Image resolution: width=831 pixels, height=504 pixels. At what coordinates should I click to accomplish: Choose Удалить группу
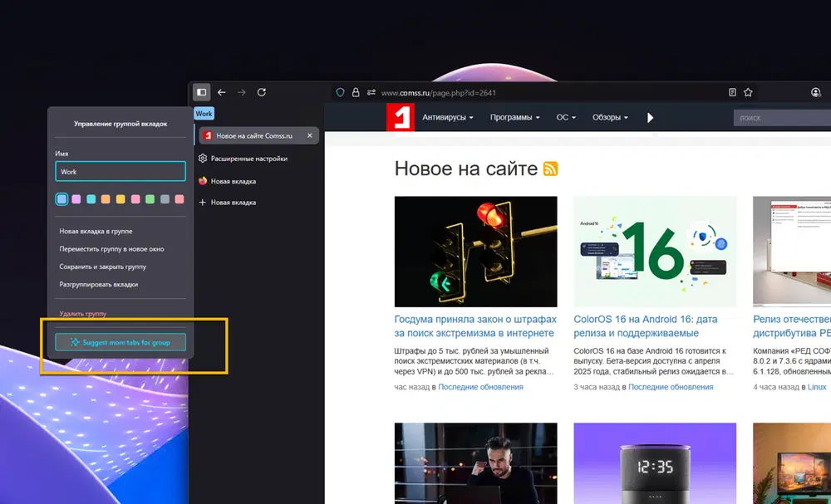(82, 313)
